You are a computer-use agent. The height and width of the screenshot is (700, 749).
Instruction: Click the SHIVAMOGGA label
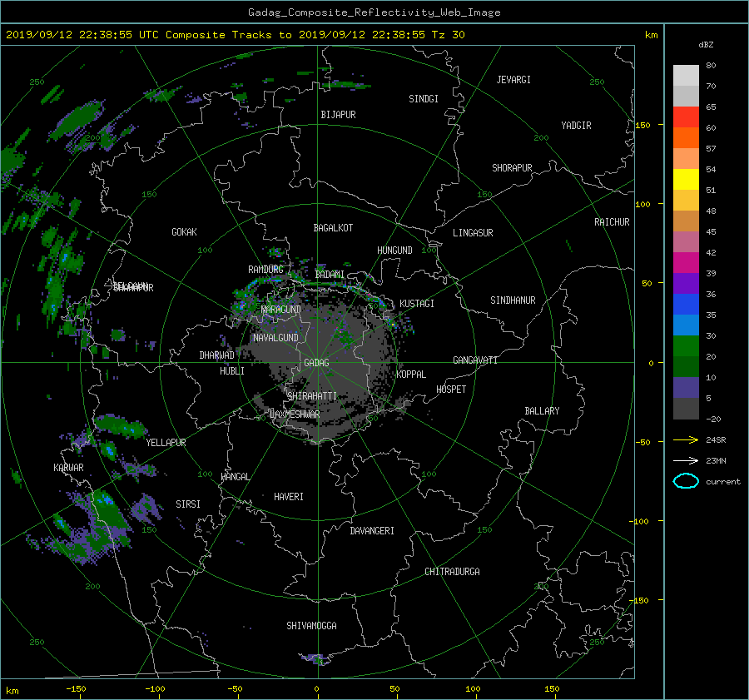point(311,626)
